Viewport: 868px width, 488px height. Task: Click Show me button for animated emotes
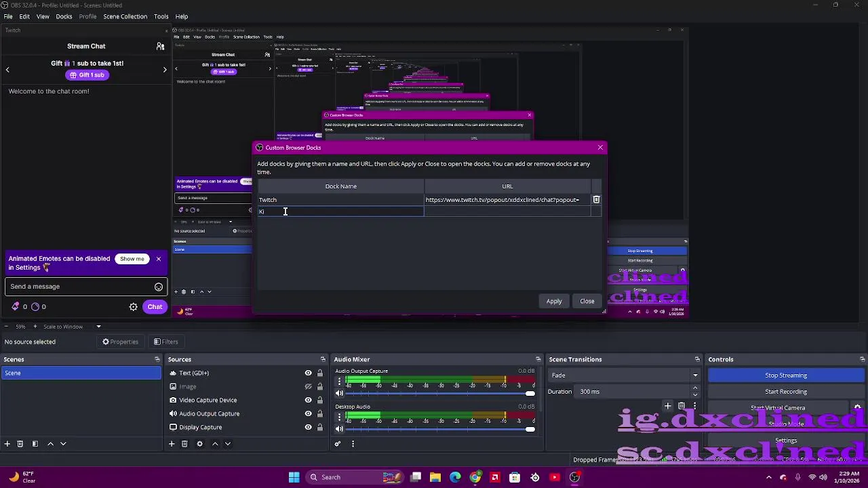[132, 258]
